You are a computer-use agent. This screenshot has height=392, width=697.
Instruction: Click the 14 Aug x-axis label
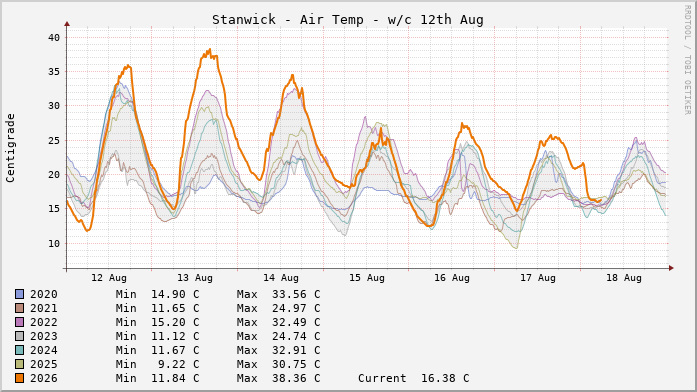coord(280,278)
